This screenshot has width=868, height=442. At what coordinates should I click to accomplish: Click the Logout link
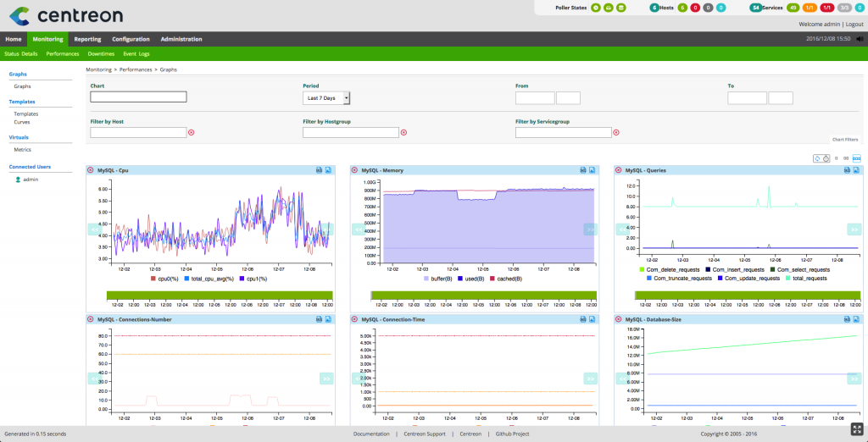[854, 25]
